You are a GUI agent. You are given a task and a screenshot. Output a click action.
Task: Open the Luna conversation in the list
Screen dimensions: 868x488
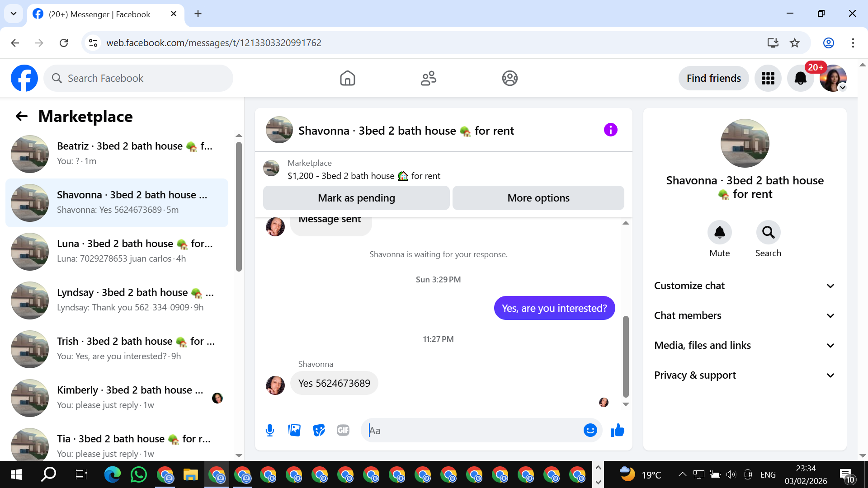click(x=118, y=251)
